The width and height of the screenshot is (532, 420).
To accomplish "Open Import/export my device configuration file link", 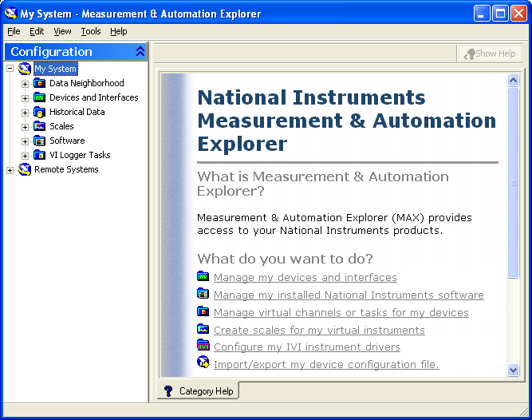I will click(326, 364).
